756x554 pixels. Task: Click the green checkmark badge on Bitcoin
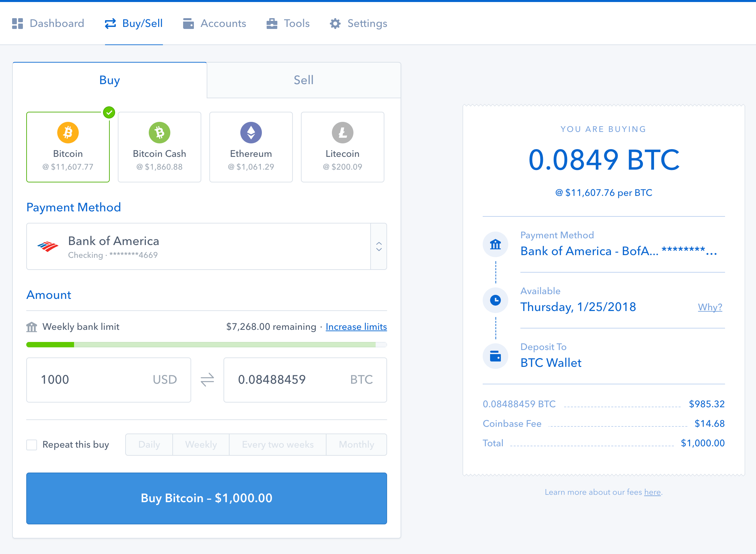(x=109, y=112)
